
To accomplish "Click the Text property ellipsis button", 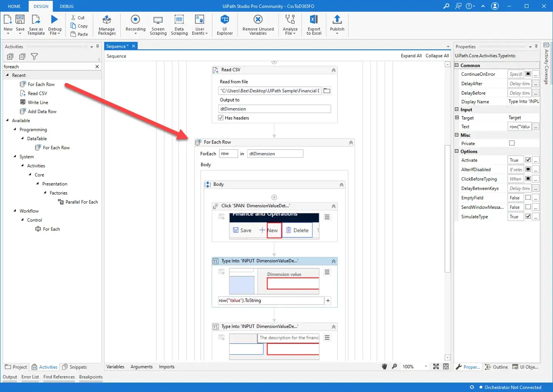I will 536,127.
